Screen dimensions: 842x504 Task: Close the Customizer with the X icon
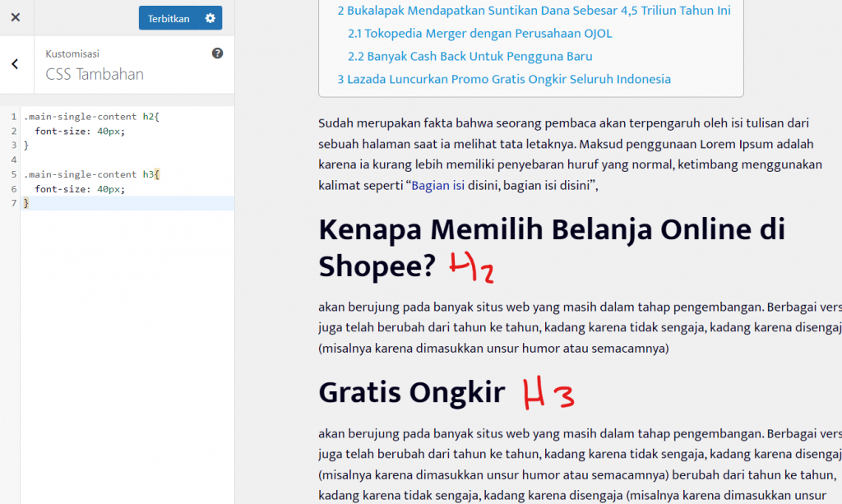click(x=15, y=17)
